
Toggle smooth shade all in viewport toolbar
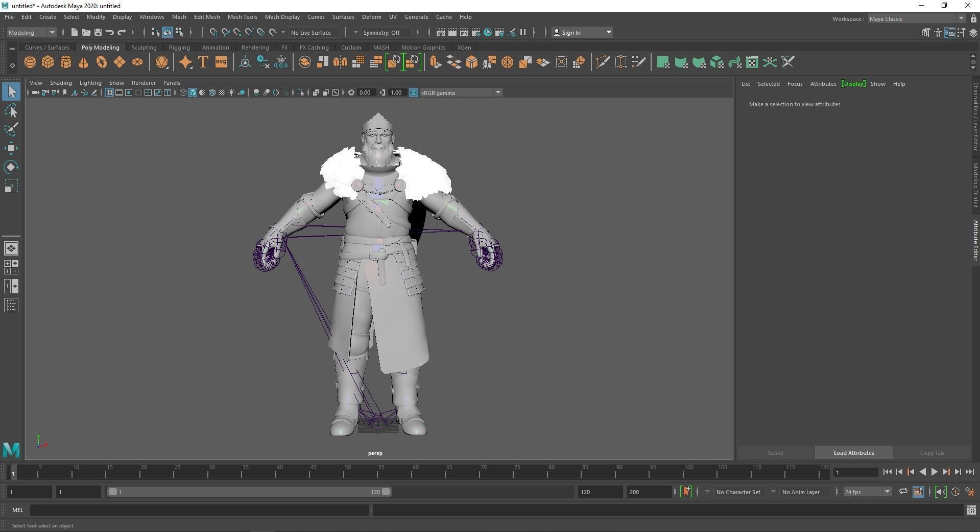tap(193, 92)
